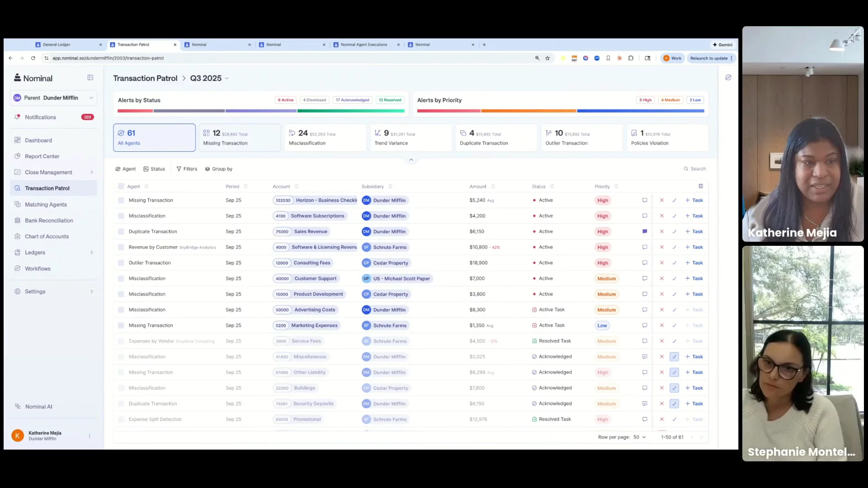This screenshot has height=488, width=868.
Task: Click the filled comment icon on Duplicate Transaction row
Action: pyautogui.click(x=645, y=231)
